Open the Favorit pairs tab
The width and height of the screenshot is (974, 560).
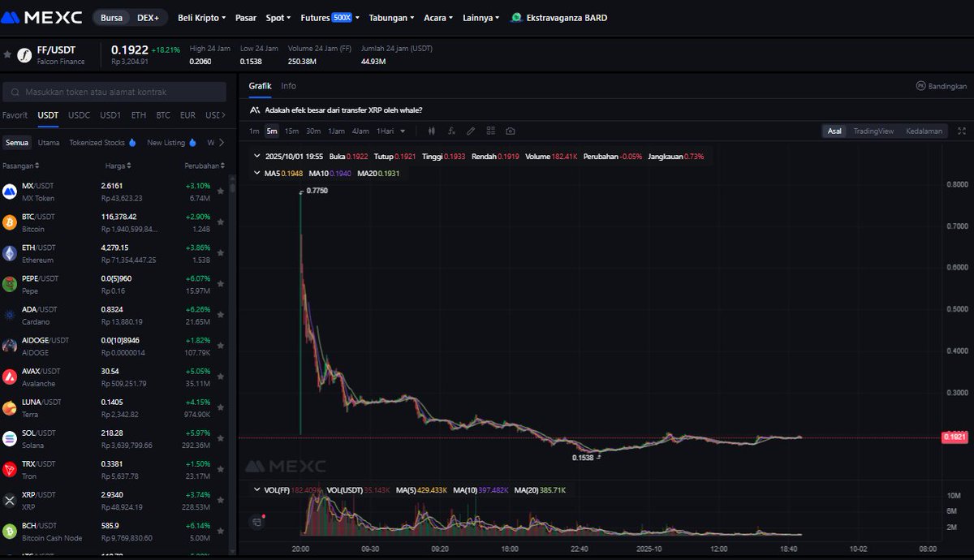(15, 115)
